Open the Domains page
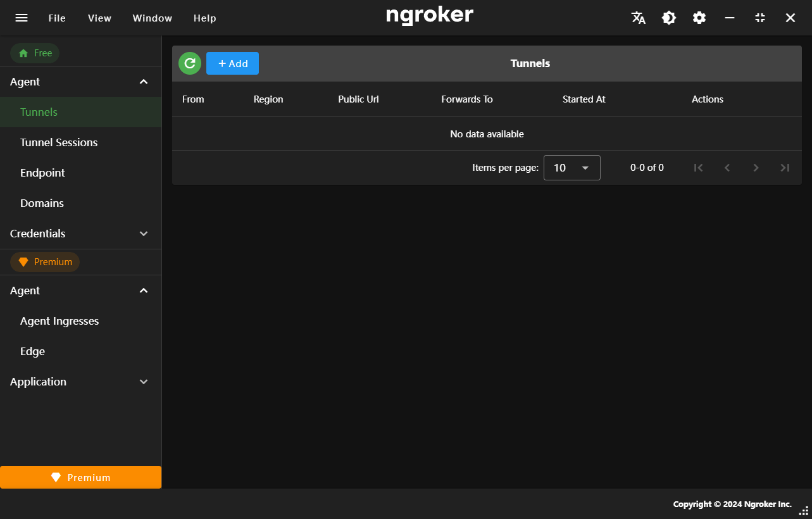Viewport: 812px width, 519px height. click(x=81, y=203)
